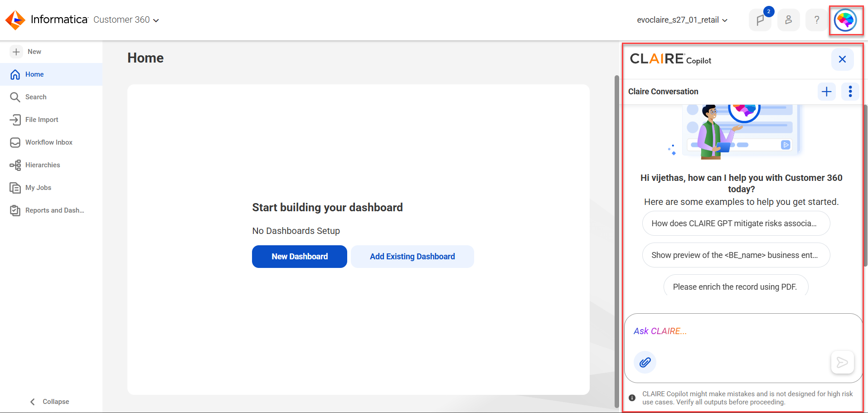The image size is (868, 413).
Task: Open Search in the sidebar
Action: 51,97
